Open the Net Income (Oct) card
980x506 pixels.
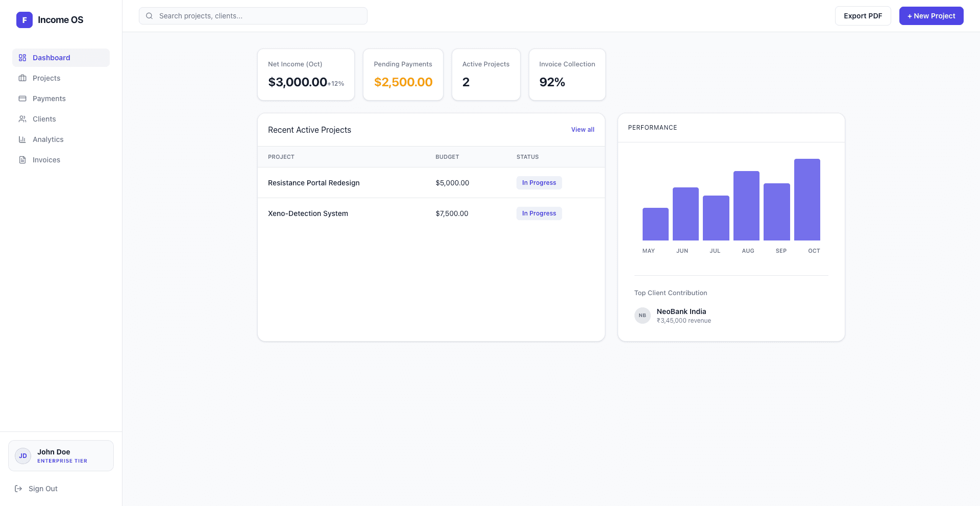tap(306, 75)
